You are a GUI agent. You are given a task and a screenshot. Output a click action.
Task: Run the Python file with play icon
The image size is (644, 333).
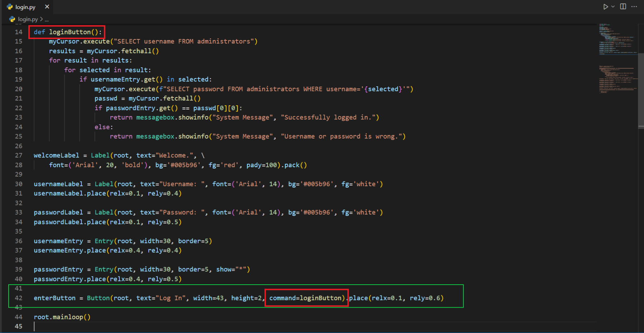[x=605, y=7]
